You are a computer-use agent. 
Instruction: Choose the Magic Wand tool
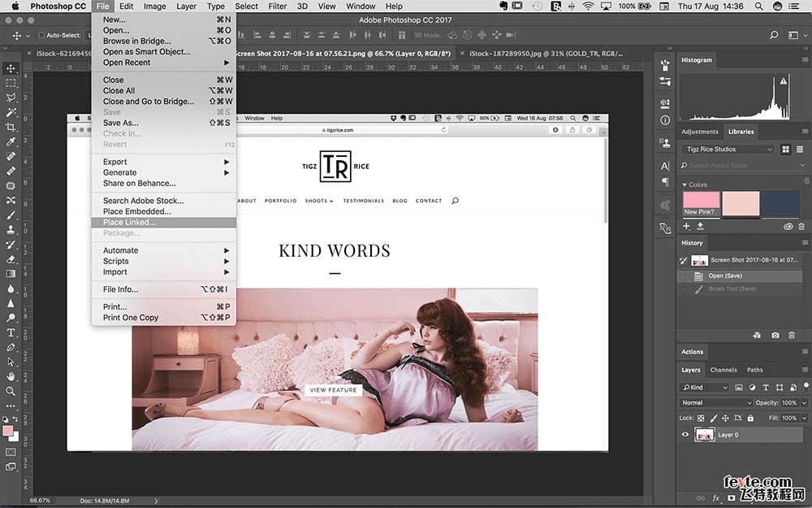(x=11, y=112)
